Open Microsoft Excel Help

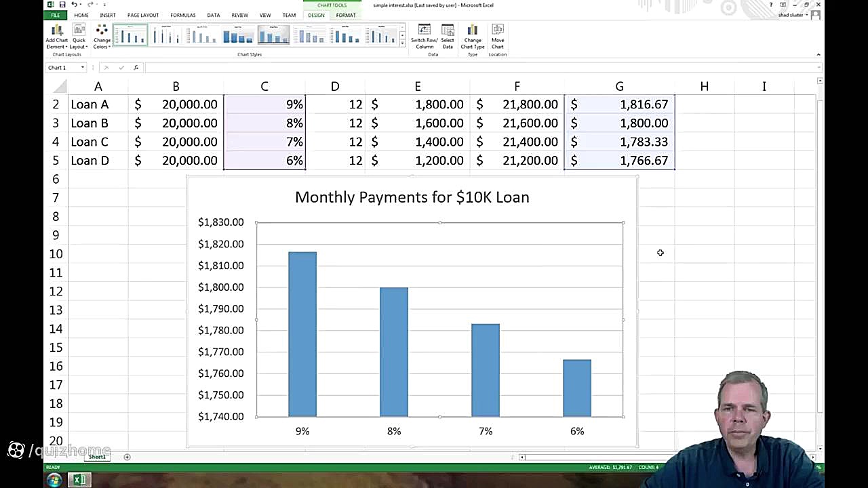(x=771, y=5)
